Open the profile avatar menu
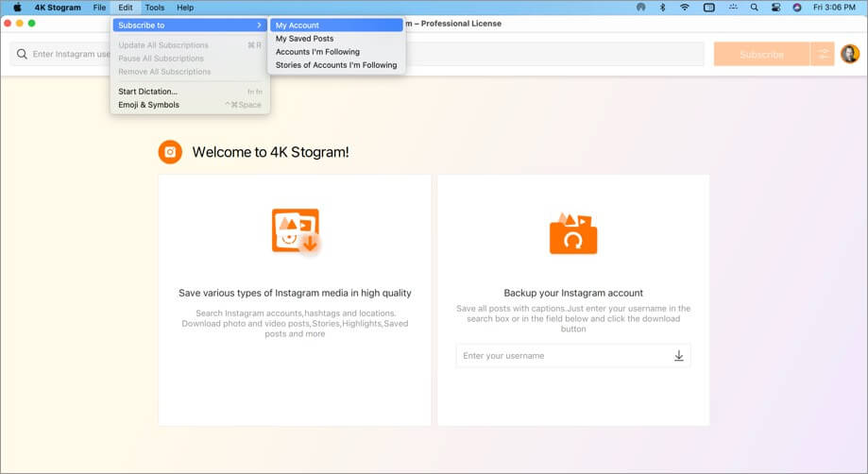 (x=850, y=54)
